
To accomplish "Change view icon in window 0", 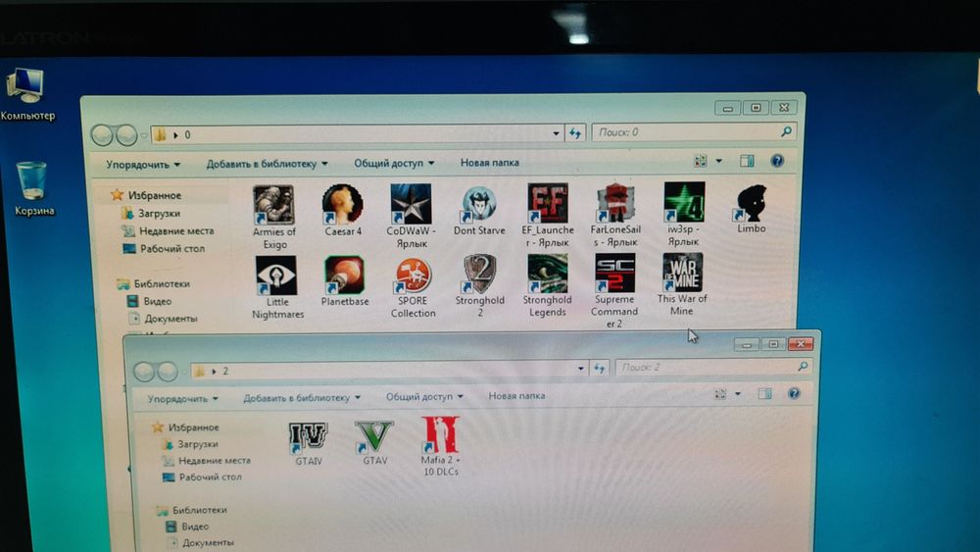I will [x=701, y=162].
